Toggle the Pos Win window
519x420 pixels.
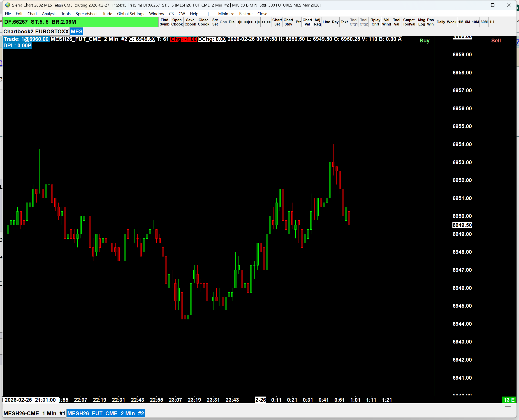[430, 22]
